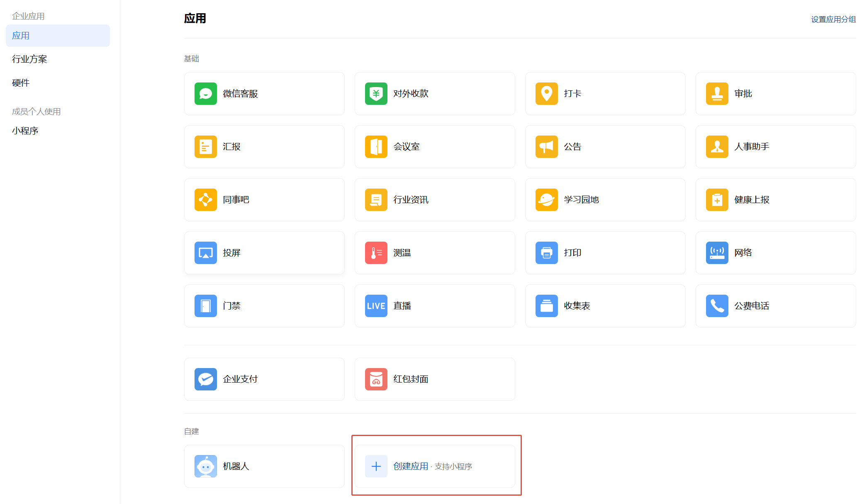
Task: Click the 打印 printer icon
Action: click(546, 253)
